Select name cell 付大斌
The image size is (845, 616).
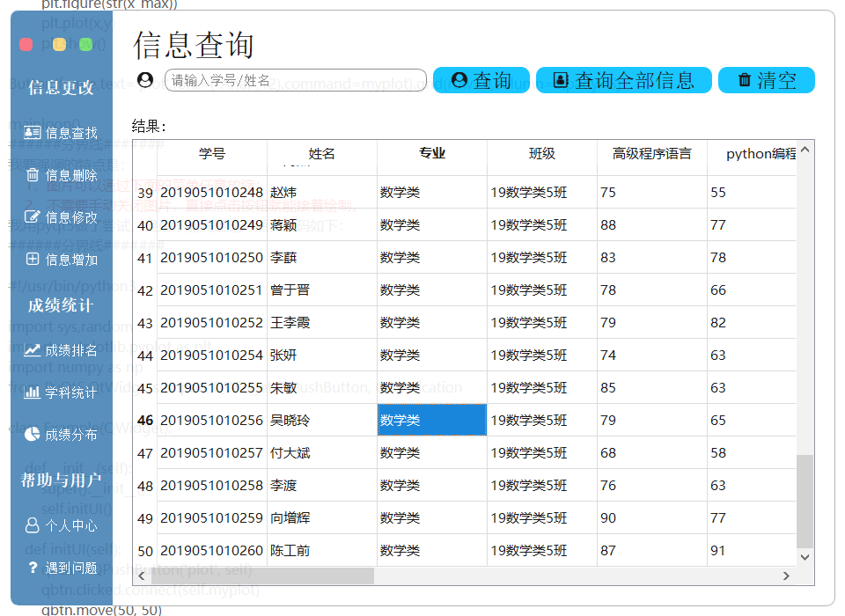322,453
